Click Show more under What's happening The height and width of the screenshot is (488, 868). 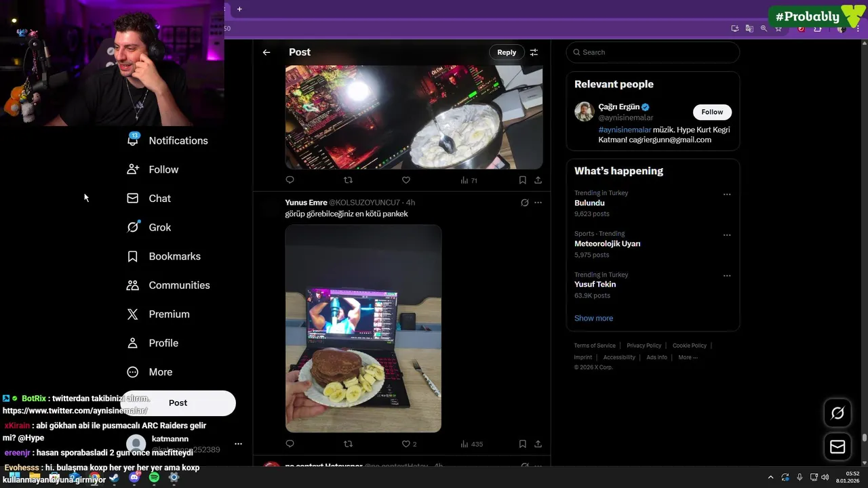pos(593,318)
